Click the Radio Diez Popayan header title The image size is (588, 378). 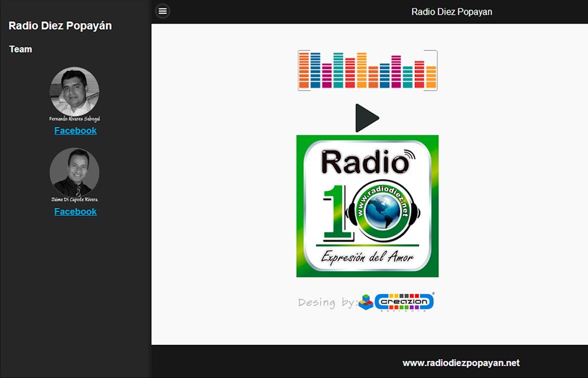451,12
